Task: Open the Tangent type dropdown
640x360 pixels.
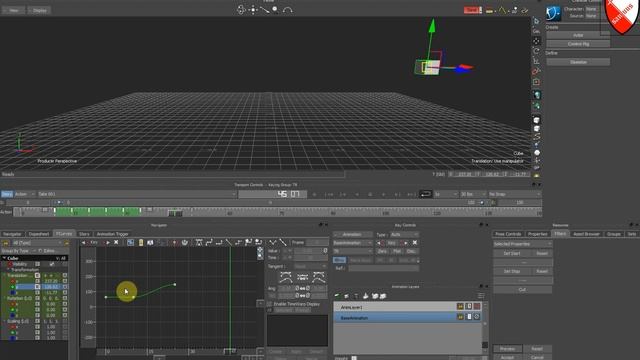Action: 310,267
